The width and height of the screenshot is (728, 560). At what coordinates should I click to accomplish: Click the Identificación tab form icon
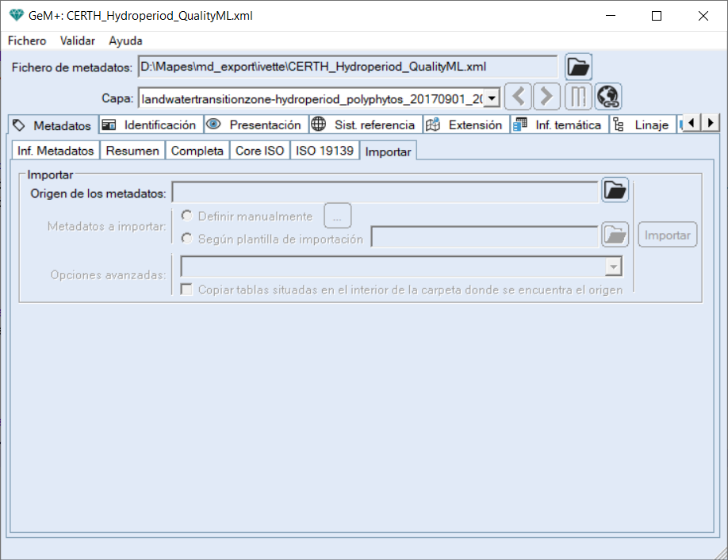pyautogui.click(x=107, y=125)
